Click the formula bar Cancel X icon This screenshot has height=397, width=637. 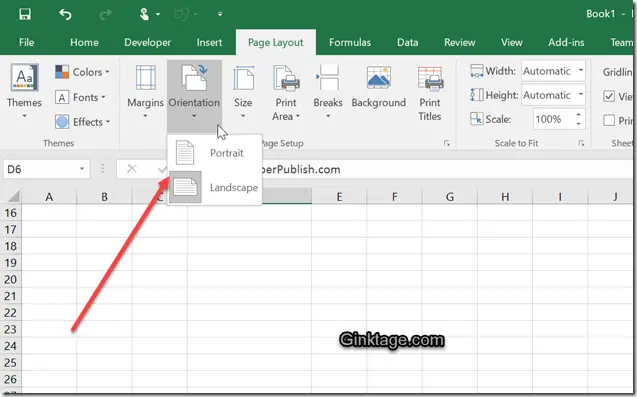[x=132, y=169]
